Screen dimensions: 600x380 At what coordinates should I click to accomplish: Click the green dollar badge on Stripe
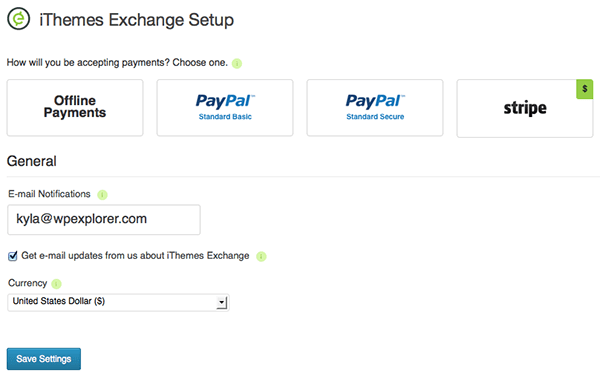tap(584, 89)
